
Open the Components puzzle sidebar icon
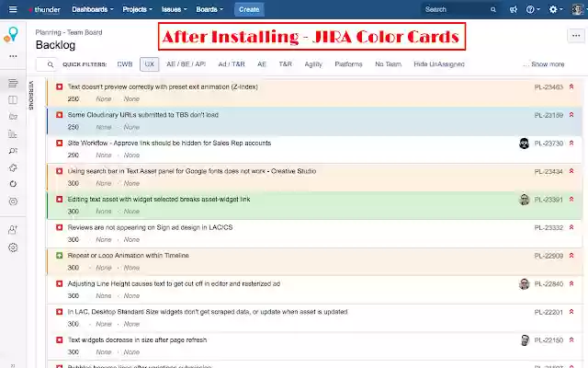click(13, 167)
